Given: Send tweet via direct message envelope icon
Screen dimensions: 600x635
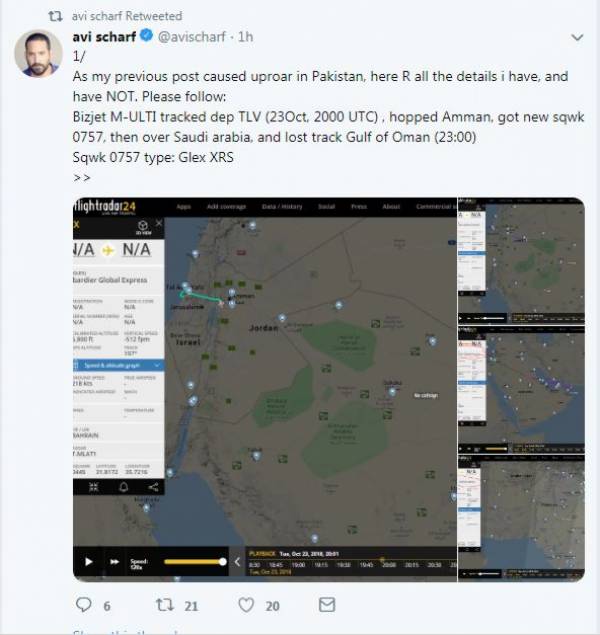Looking at the screenshot, I should point(327,605).
